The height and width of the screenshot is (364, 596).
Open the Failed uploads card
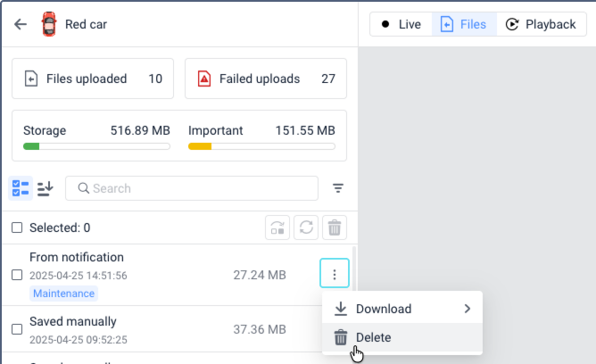pyautogui.click(x=266, y=79)
